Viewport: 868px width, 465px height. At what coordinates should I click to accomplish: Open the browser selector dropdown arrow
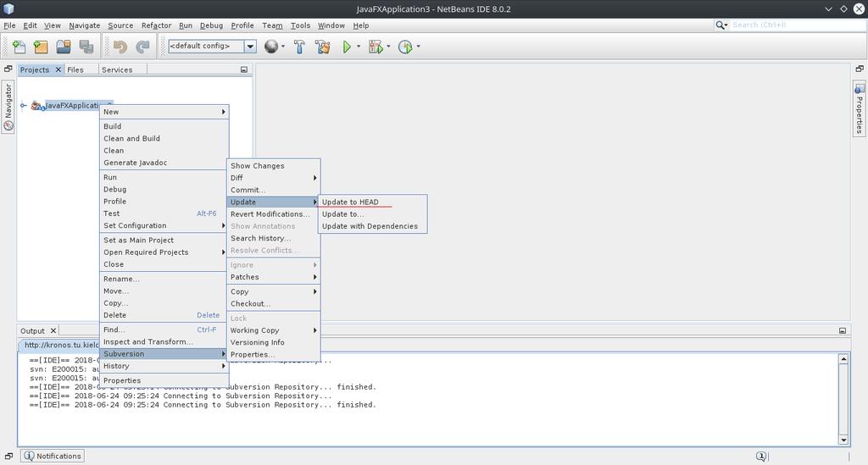click(x=283, y=47)
